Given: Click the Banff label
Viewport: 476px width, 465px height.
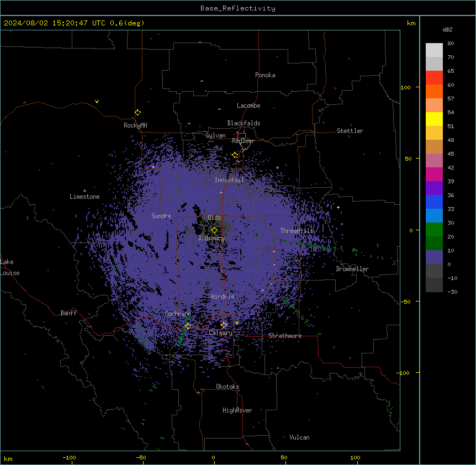Looking at the screenshot, I should pos(68,313).
